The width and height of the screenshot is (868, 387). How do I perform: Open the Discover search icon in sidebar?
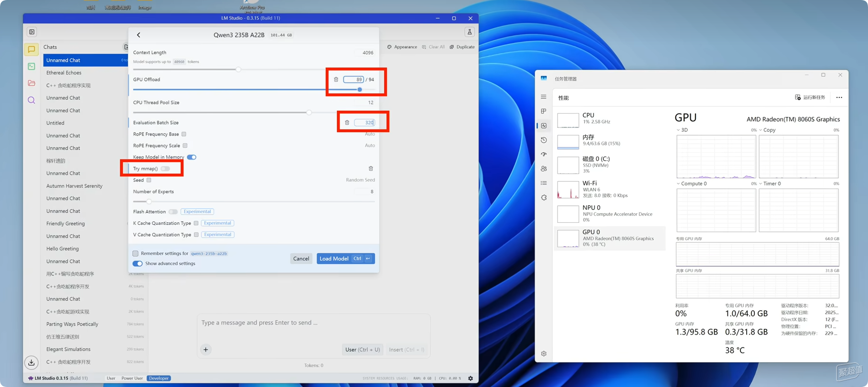[32, 100]
